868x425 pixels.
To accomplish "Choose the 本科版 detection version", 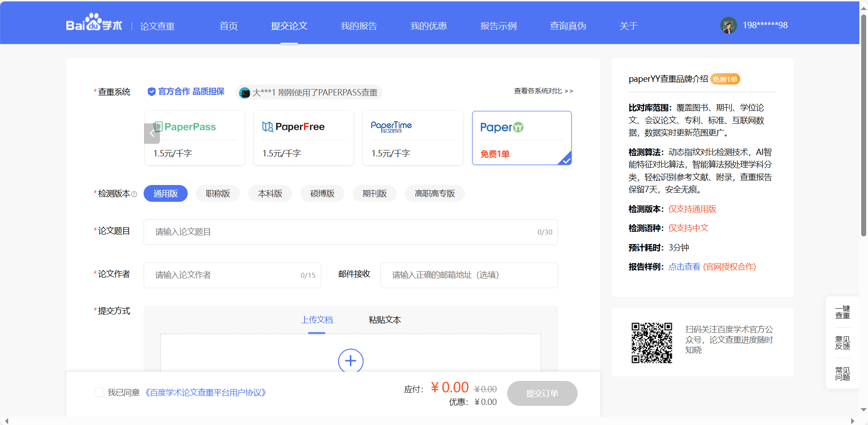I will pos(270,194).
